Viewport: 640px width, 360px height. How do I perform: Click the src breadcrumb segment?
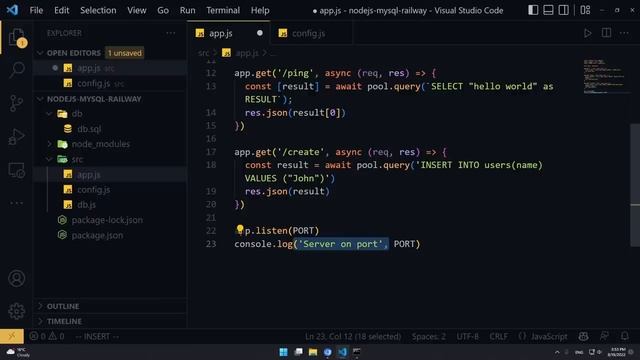[x=204, y=53]
